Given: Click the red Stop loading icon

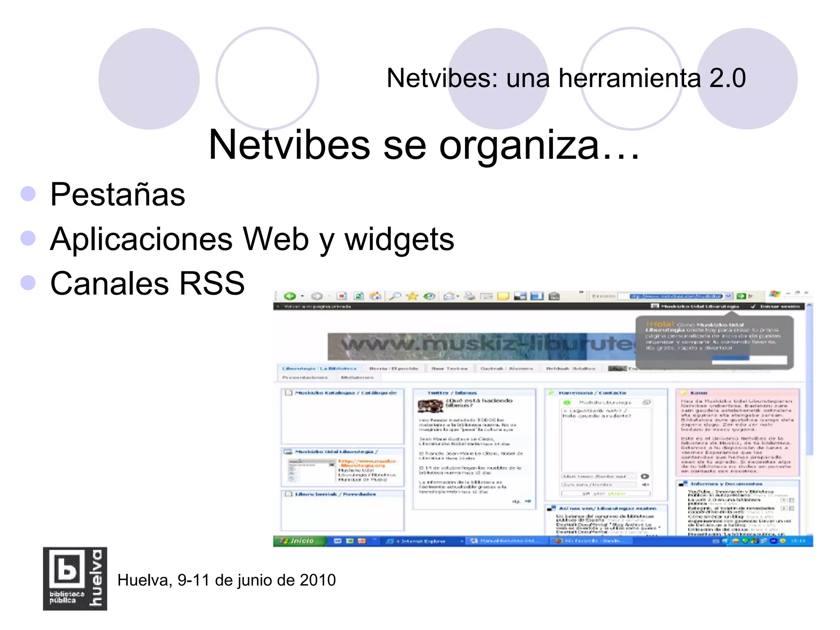Looking at the screenshot, I should 342,296.
